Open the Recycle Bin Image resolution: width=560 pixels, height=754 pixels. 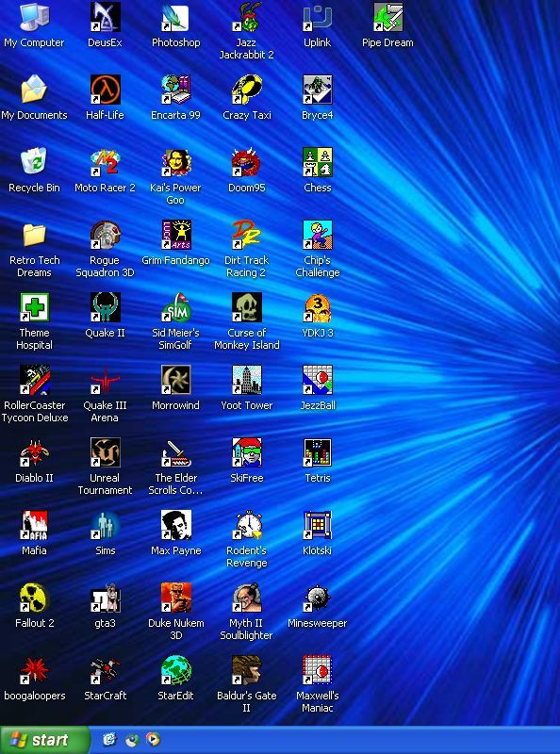[34, 162]
